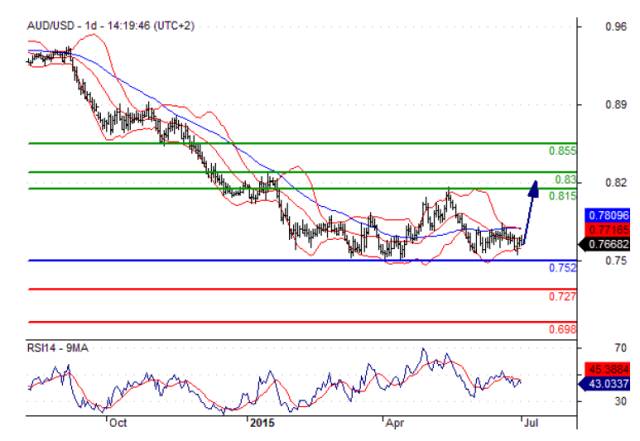The image size is (640, 441).
Task: Click the Oct label on time axis
Action: [x=117, y=422]
